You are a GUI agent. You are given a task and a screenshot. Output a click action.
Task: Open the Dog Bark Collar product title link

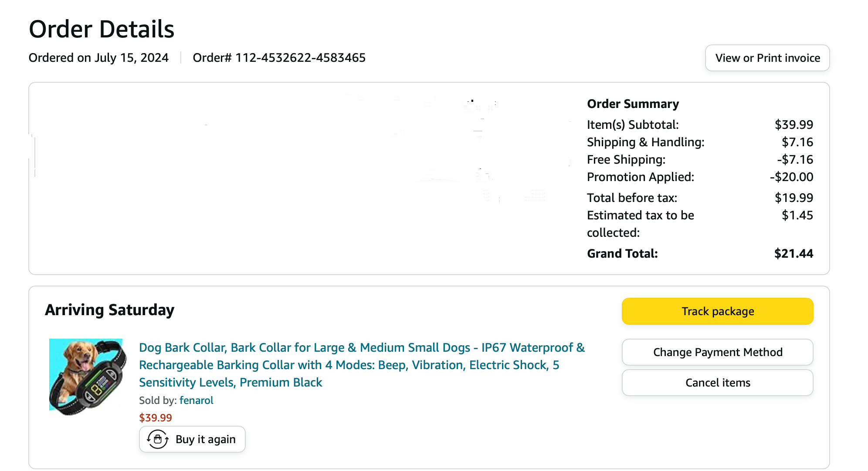[x=361, y=365]
